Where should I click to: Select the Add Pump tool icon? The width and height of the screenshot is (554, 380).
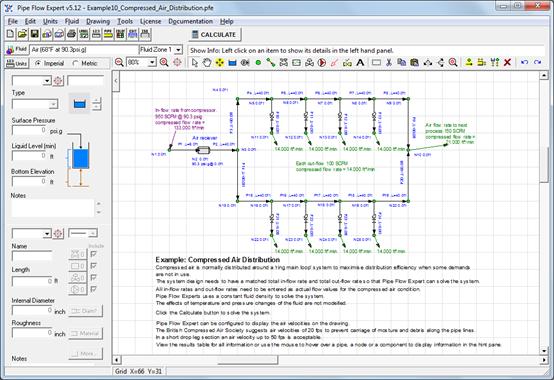coord(322,63)
